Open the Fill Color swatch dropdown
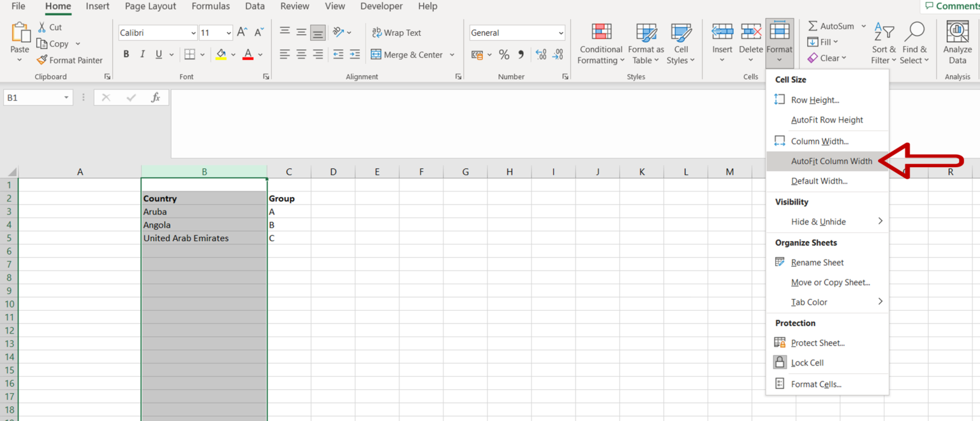Viewport: 980px width, 421px height. coord(232,55)
